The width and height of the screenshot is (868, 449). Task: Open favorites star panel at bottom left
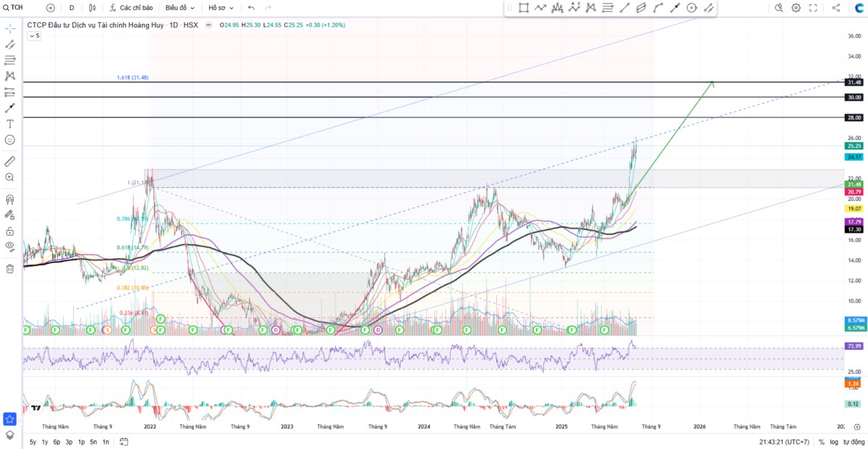10,419
